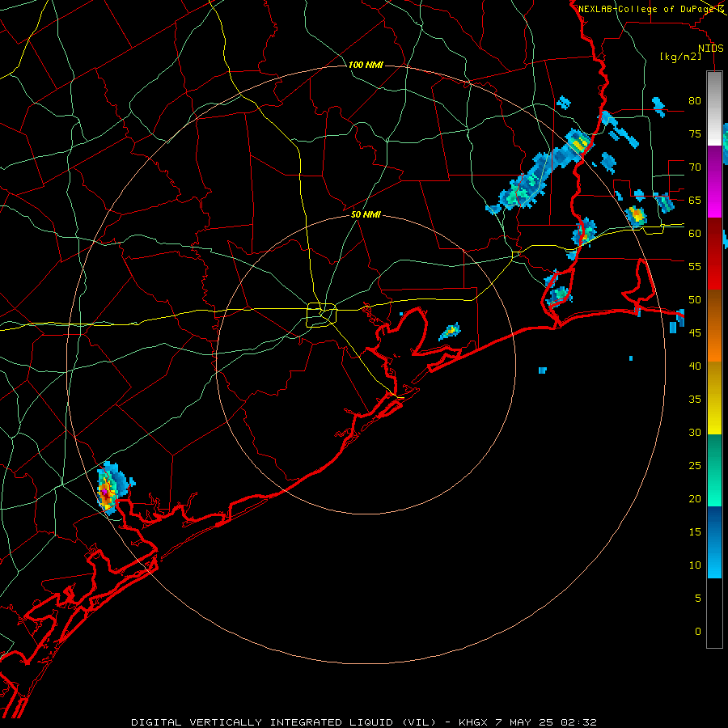728x728 pixels.
Task: Click the legend value 10
Action: click(695, 565)
